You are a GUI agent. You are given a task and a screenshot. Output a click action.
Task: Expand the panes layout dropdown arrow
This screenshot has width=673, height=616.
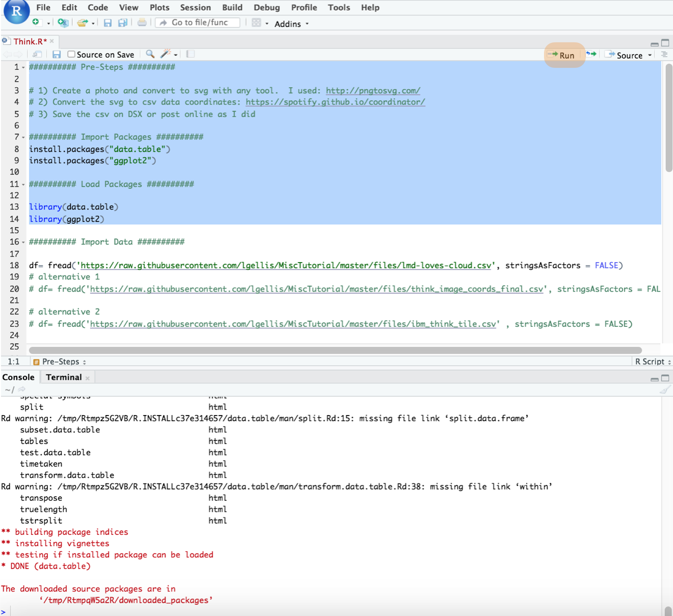click(x=267, y=24)
